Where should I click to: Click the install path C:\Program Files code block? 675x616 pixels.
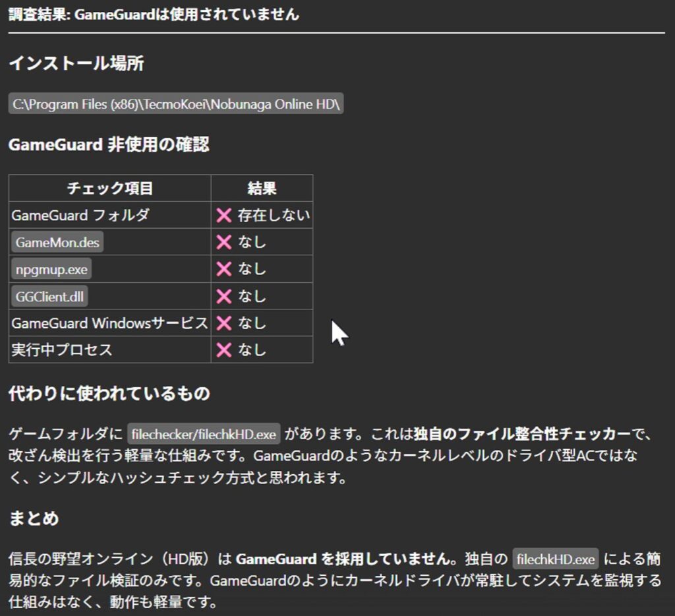pyautogui.click(x=176, y=105)
